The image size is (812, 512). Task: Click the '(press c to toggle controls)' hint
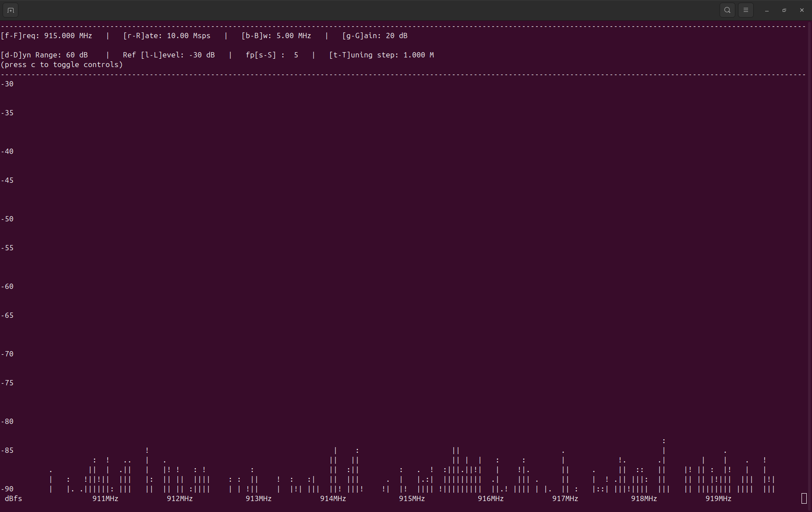click(62, 64)
